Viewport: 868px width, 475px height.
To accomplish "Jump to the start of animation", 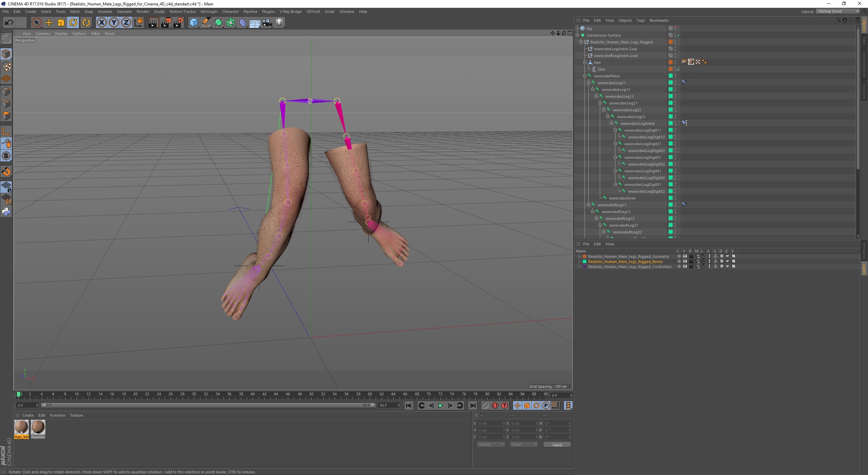I will [x=409, y=405].
